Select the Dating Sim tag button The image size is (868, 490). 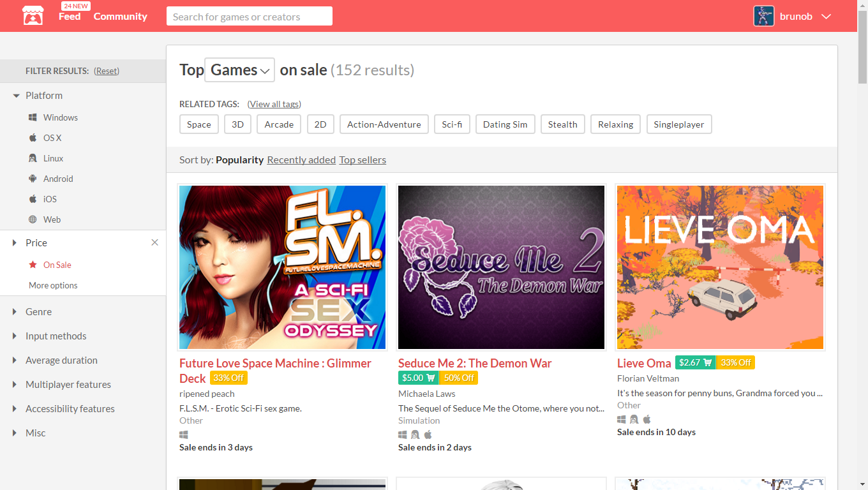(505, 124)
